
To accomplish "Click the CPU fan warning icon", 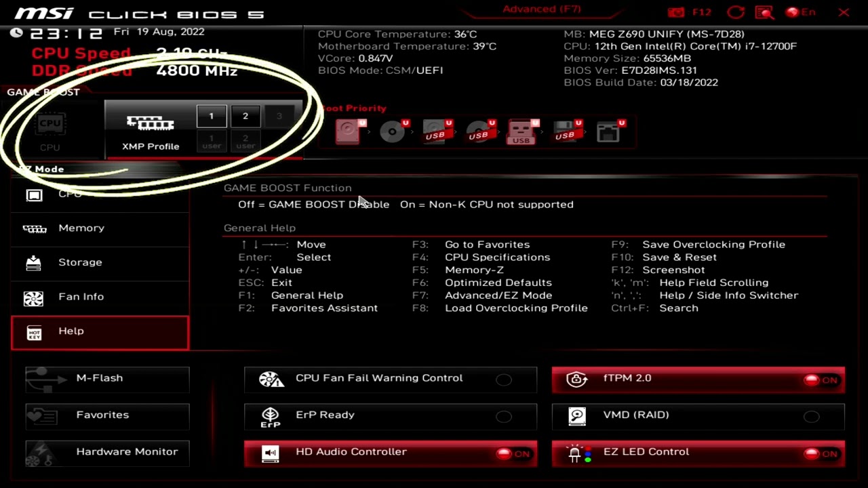I will [x=271, y=379].
